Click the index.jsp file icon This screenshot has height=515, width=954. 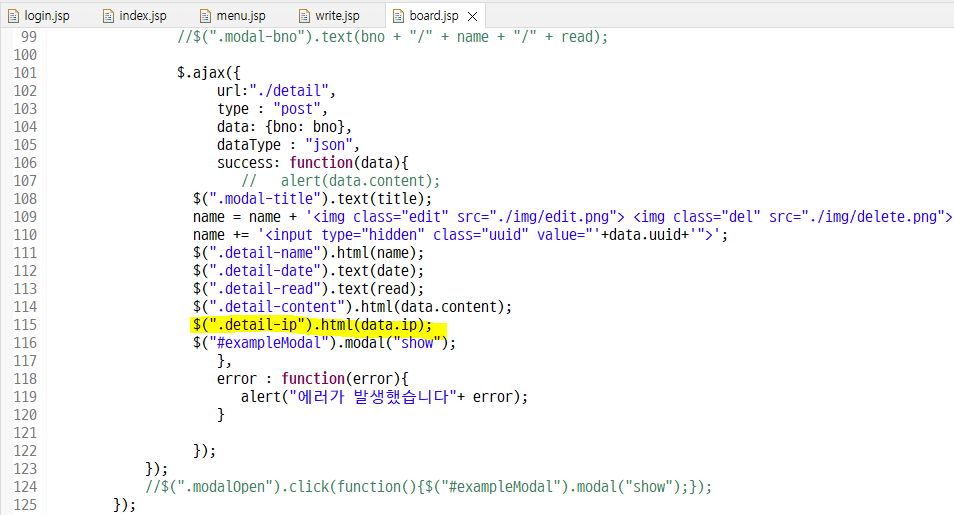(x=108, y=16)
